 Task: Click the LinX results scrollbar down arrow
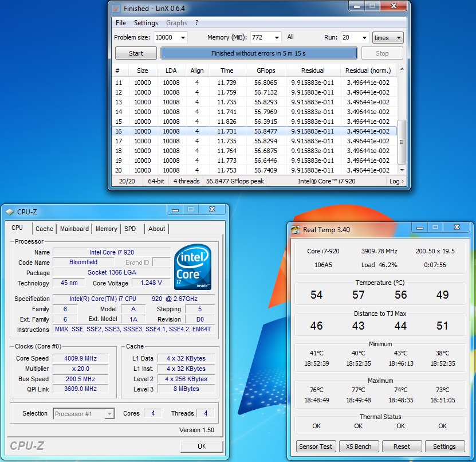point(402,170)
